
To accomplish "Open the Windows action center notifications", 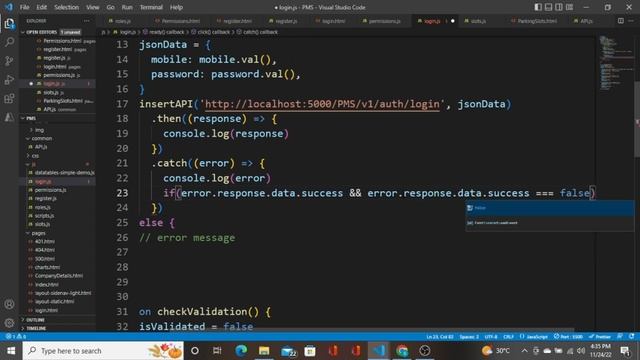I will point(625,351).
